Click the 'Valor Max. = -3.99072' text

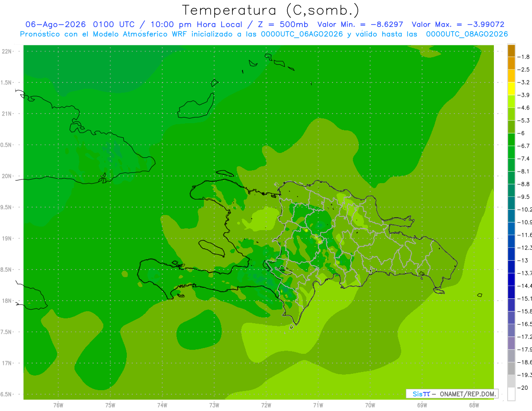pos(458,24)
